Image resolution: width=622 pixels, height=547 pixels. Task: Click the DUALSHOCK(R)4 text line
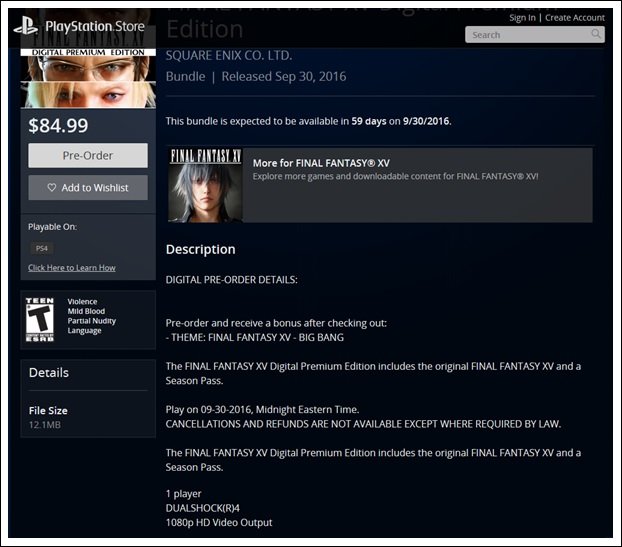point(203,508)
